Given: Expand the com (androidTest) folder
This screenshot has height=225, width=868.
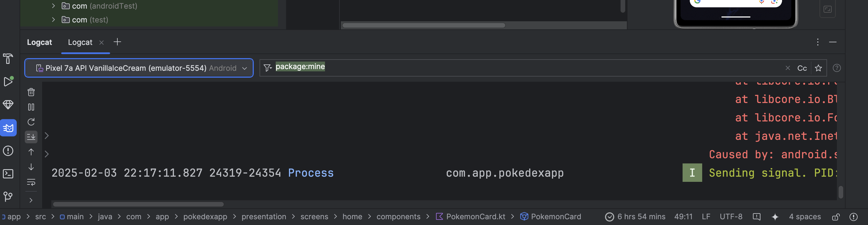Looking at the screenshot, I should click(53, 6).
